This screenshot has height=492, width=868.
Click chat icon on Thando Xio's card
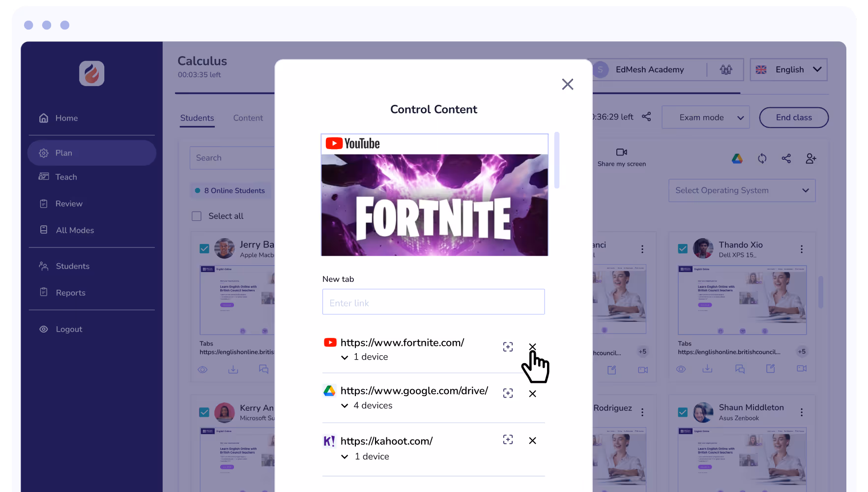740,369
